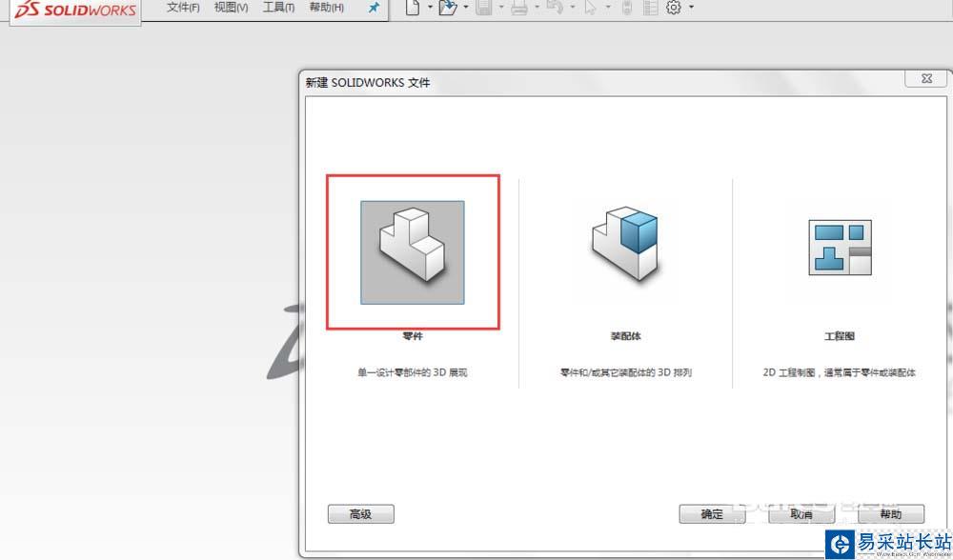The height and width of the screenshot is (560, 953).
Task: Cancel dialog with 取消 button
Action: tap(801, 514)
